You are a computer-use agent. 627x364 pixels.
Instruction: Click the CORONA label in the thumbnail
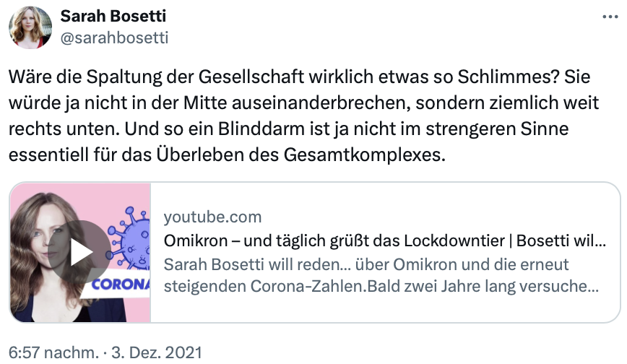pyautogui.click(x=121, y=284)
